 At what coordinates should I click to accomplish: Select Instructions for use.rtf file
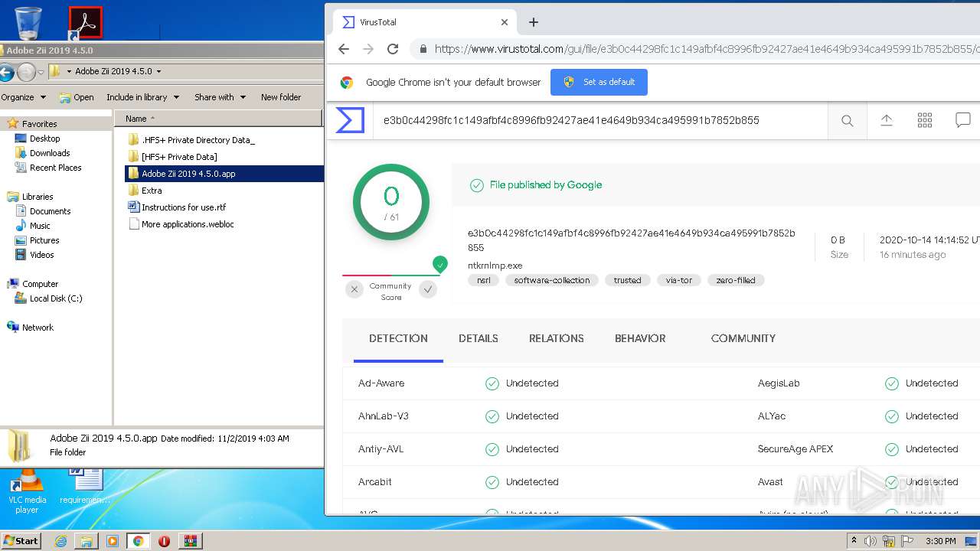point(177,207)
